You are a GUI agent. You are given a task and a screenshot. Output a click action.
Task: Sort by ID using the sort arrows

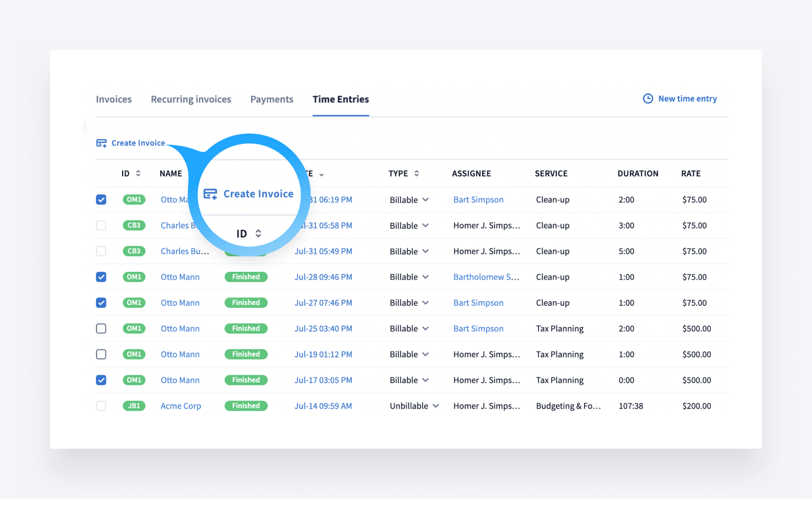coord(138,173)
